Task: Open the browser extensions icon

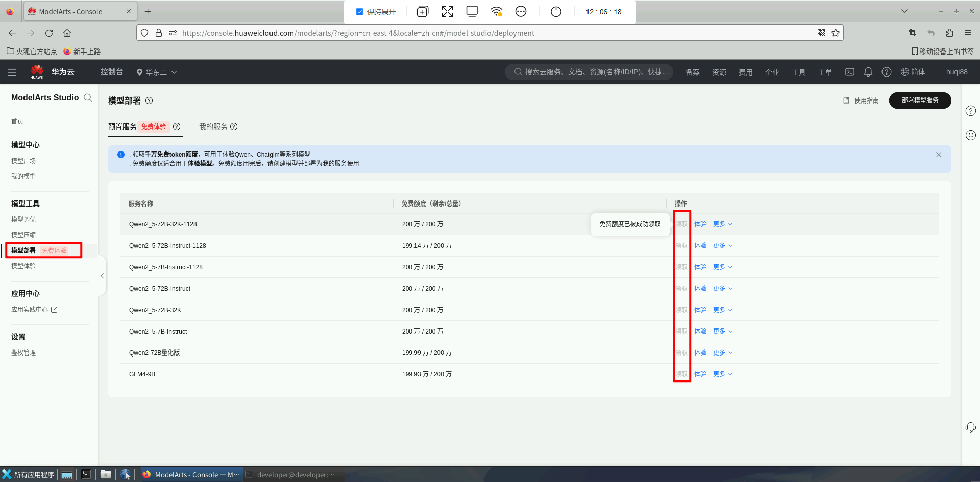Action: pos(949,33)
